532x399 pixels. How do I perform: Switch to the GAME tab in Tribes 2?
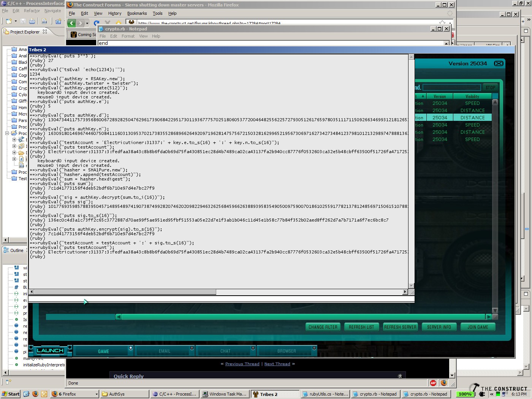pyautogui.click(x=103, y=351)
